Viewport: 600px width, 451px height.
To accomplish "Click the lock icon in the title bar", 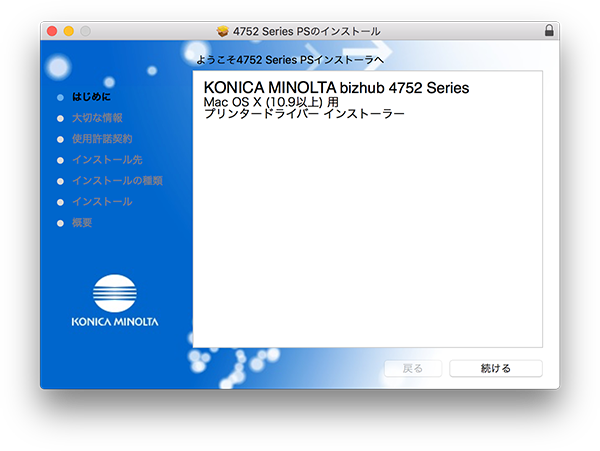I will (549, 31).
